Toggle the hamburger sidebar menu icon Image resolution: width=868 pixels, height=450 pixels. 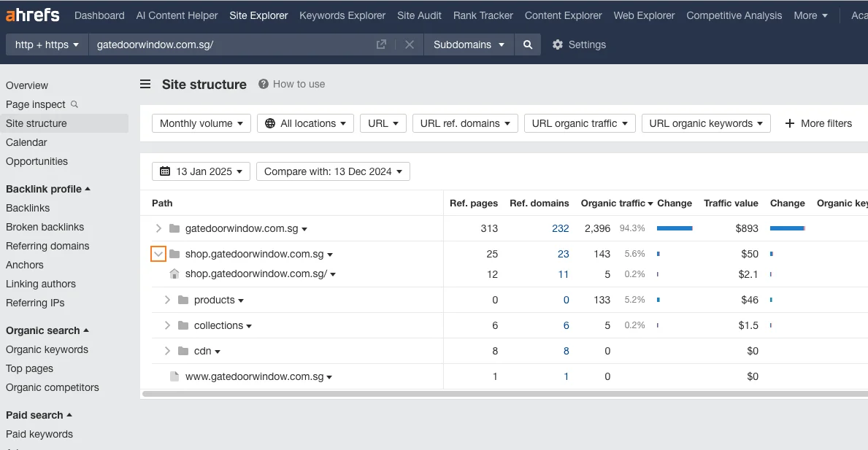pyautogui.click(x=145, y=84)
